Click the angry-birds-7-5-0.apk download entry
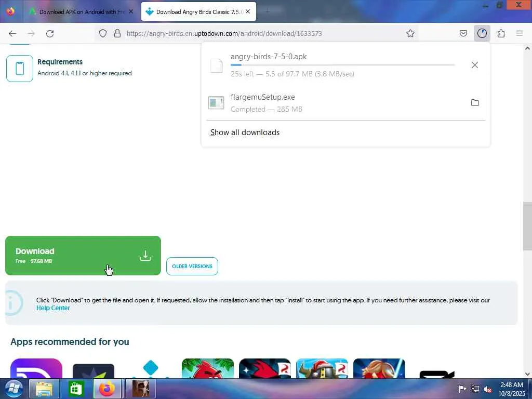 tap(345, 65)
